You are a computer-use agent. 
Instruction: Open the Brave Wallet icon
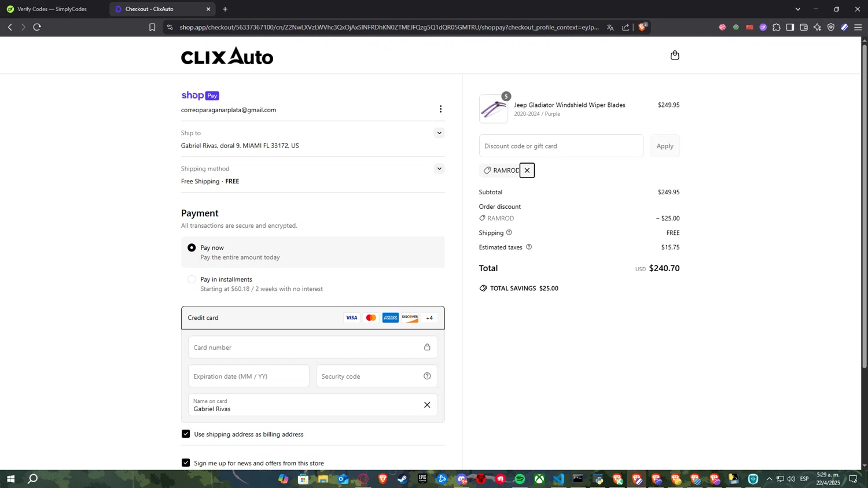click(804, 27)
